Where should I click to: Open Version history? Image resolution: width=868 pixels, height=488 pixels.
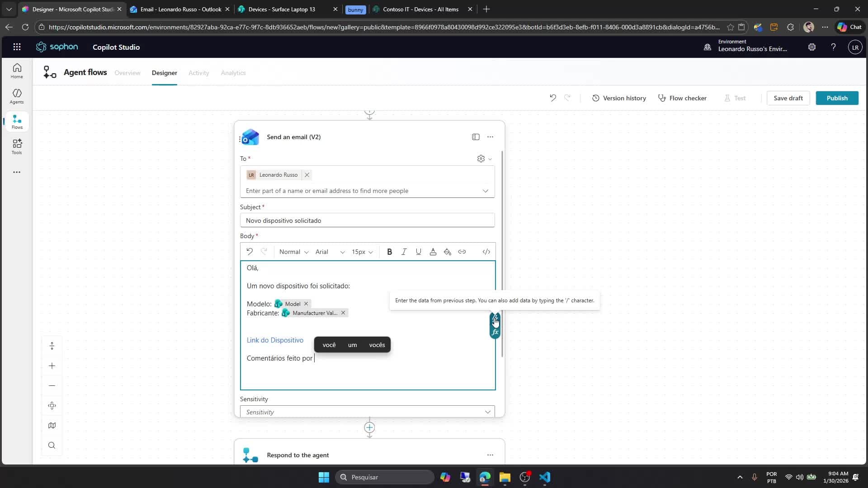pyautogui.click(x=619, y=98)
